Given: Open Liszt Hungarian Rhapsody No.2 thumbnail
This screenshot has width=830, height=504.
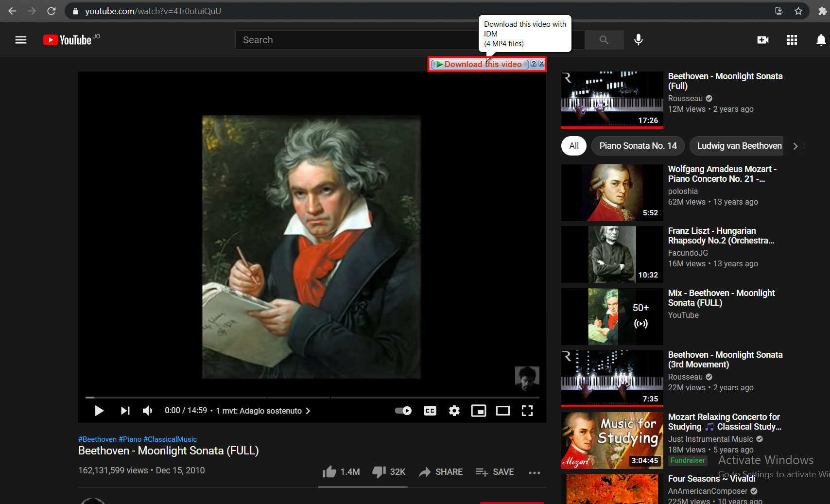Looking at the screenshot, I should [x=612, y=254].
